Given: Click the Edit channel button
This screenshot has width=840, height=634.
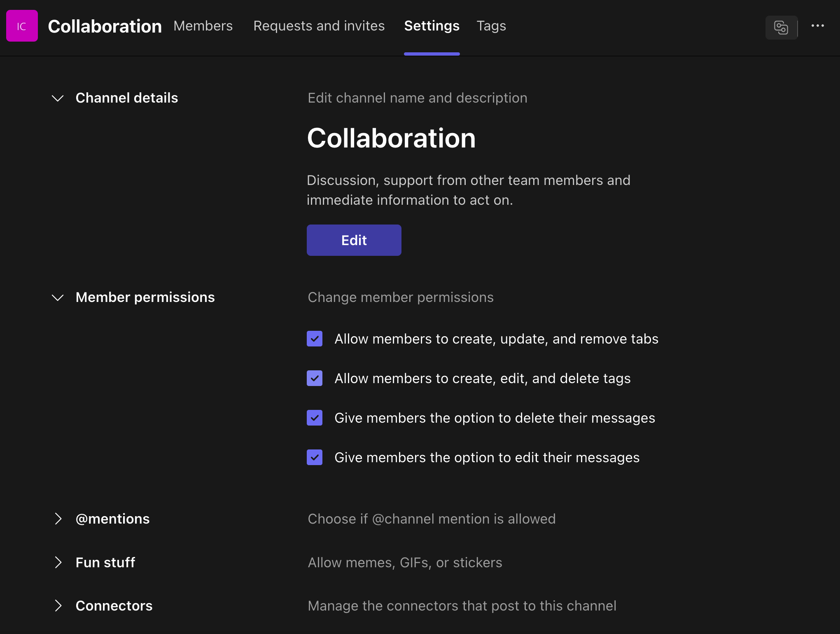Looking at the screenshot, I should tap(354, 240).
